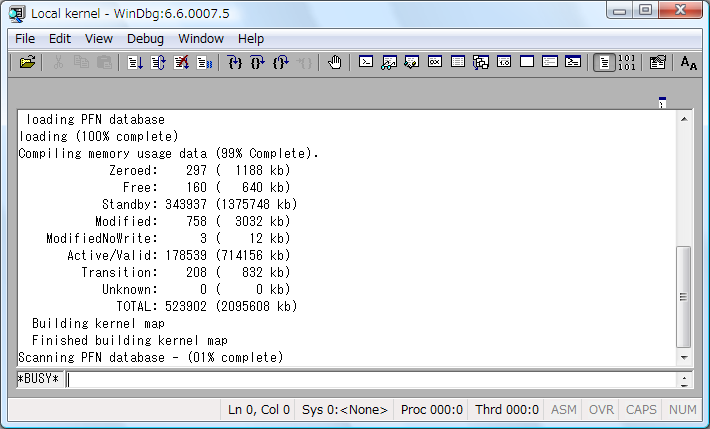This screenshot has height=429, width=710.
Task: Click the Run to Cursor icon
Action: [x=304, y=62]
